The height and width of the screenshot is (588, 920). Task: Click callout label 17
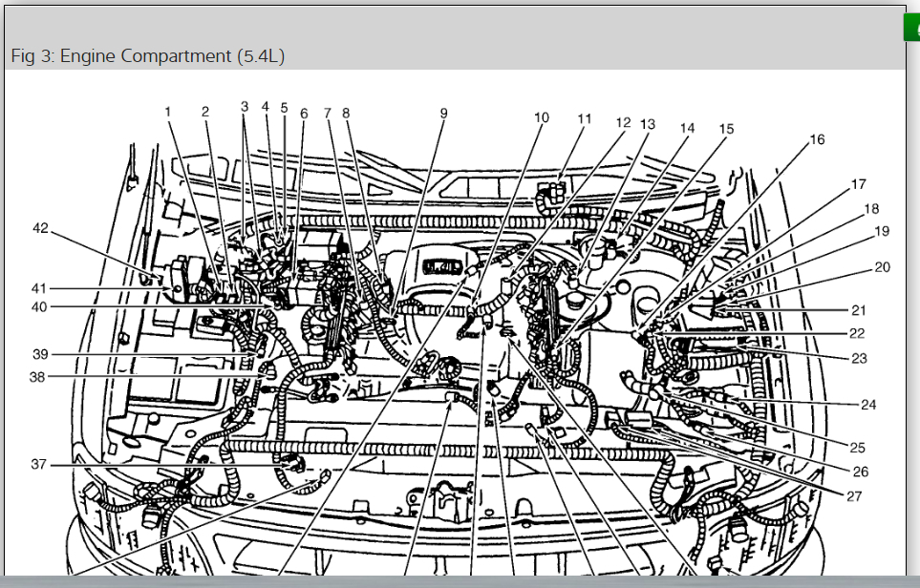pyautogui.click(x=859, y=184)
